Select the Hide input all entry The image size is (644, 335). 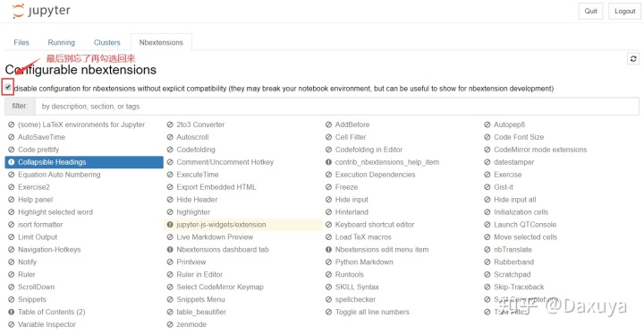click(x=514, y=200)
